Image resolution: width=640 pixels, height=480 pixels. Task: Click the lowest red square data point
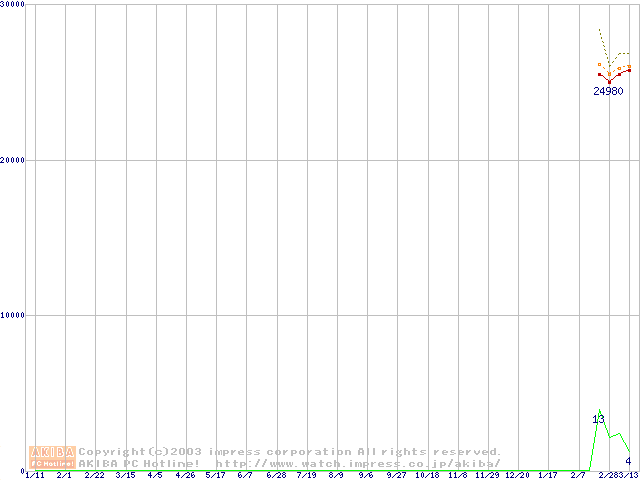pyautogui.click(x=609, y=81)
